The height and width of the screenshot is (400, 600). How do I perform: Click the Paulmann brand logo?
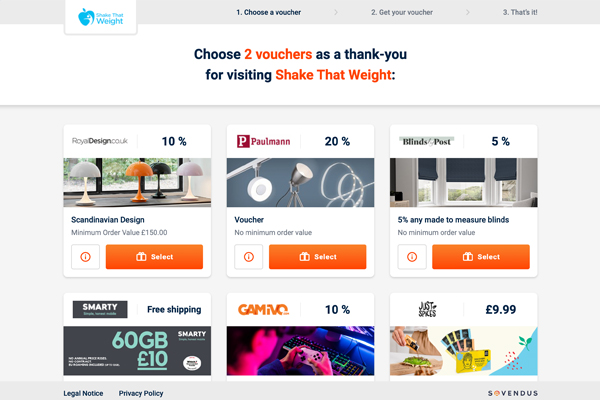[263, 141]
